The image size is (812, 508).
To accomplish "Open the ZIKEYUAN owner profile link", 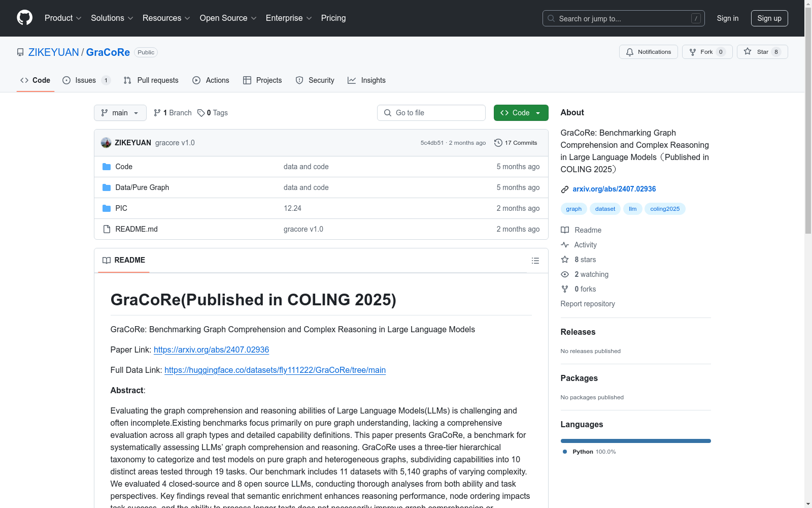I will click(x=54, y=52).
